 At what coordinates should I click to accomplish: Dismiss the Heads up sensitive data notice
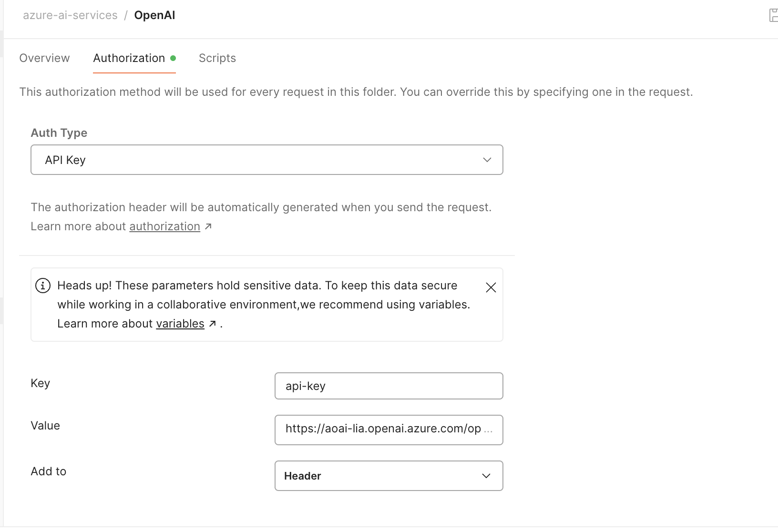point(491,287)
